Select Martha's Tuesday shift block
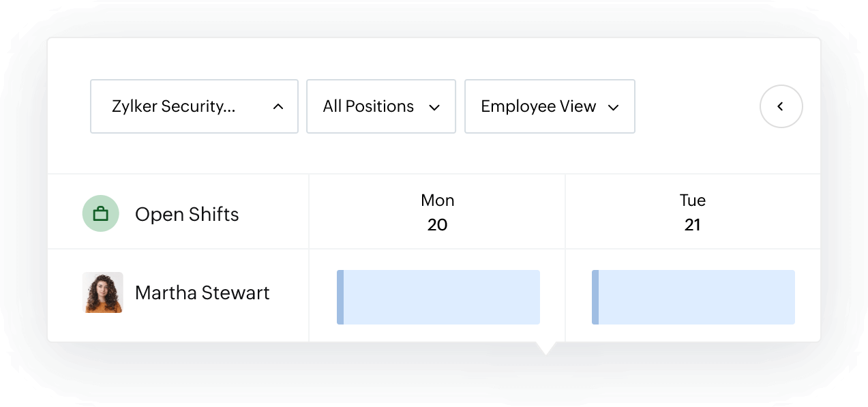This screenshot has height=407, width=868. (x=693, y=297)
